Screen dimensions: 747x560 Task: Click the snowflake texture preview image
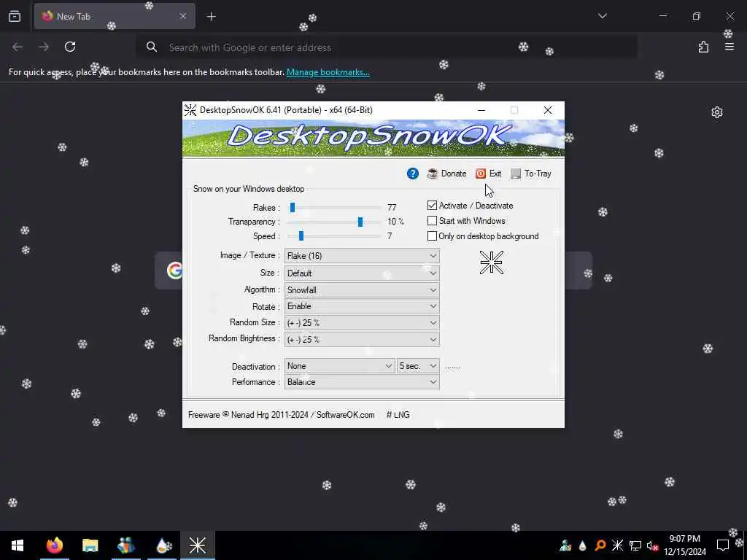(x=491, y=262)
